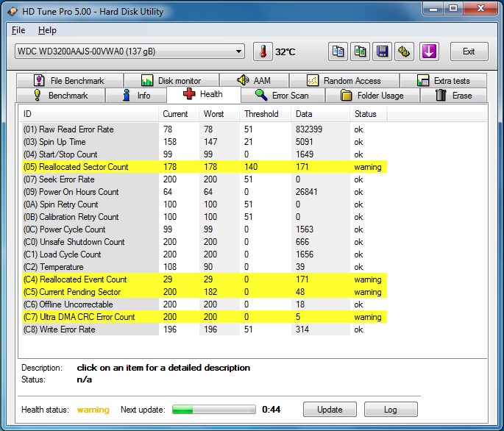Open the File menu
Viewport: 504px width, 431px height.
click(18, 30)
